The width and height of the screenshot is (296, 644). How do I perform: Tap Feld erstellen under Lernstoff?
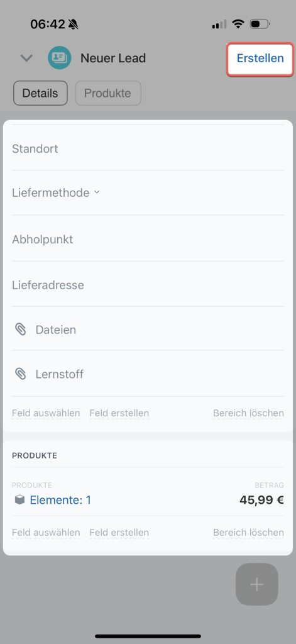[119, 413]
